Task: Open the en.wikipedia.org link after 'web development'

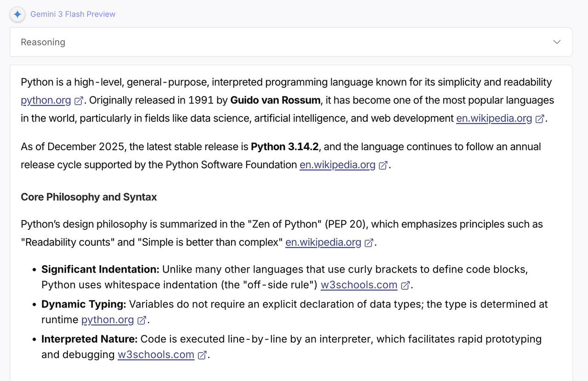Action: pyautogui.click(x=494, y=118)
